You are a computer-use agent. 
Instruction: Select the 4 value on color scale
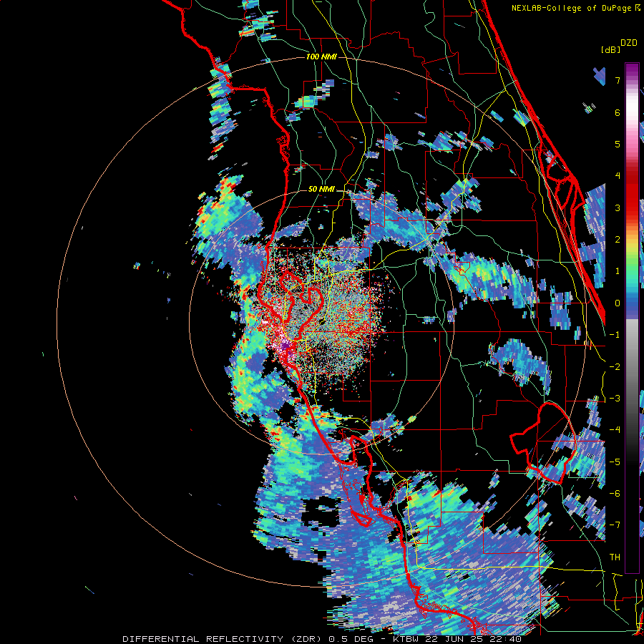(618, 176)
